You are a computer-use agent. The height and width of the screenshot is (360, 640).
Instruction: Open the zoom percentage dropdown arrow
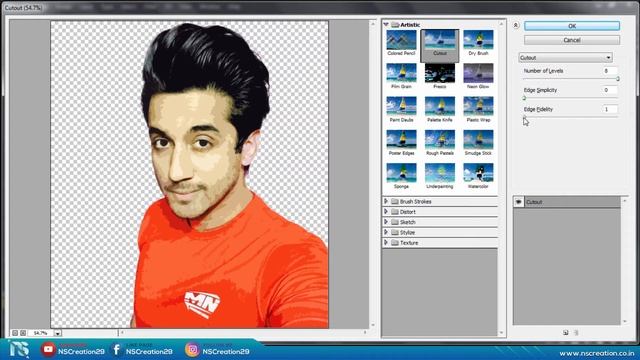click(58, 333)
